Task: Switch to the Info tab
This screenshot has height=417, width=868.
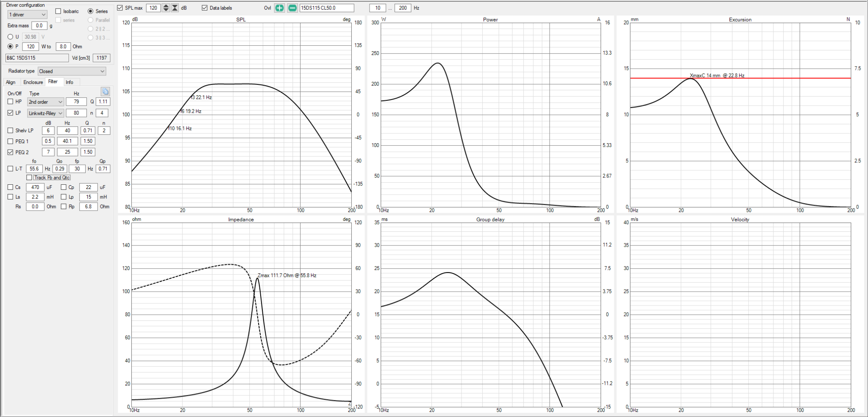Action: coord(70,82)
